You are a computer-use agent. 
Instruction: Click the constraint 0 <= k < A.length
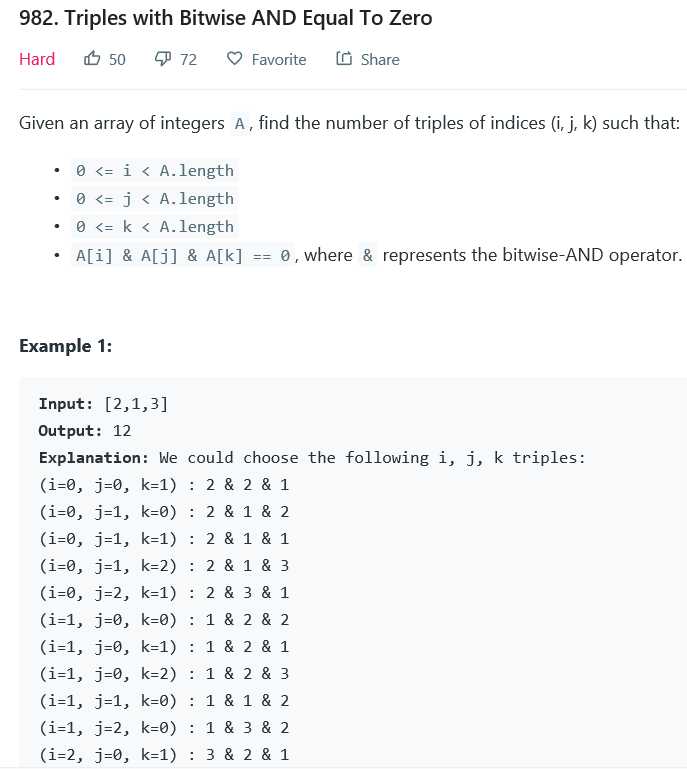tap(154, 226)
